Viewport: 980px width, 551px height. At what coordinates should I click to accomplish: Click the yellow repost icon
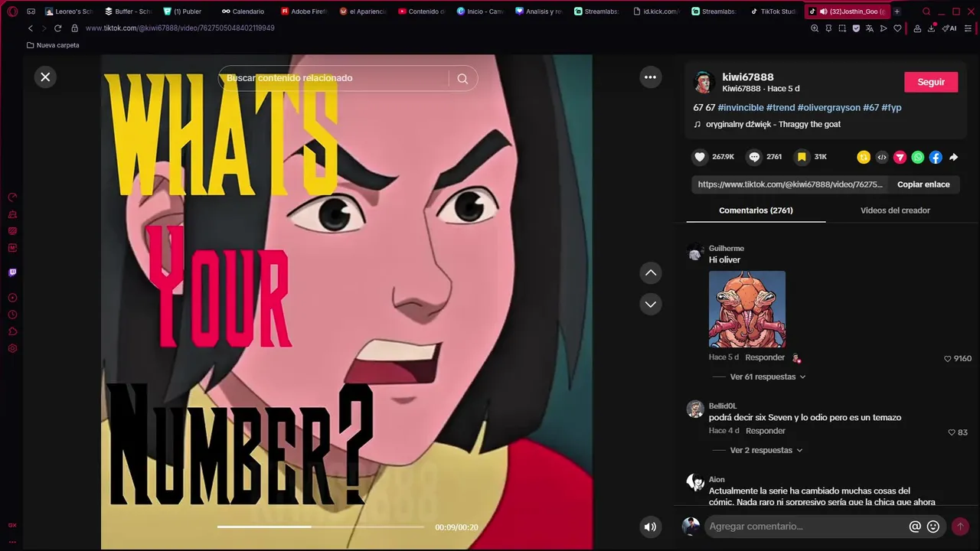(864, 157)
